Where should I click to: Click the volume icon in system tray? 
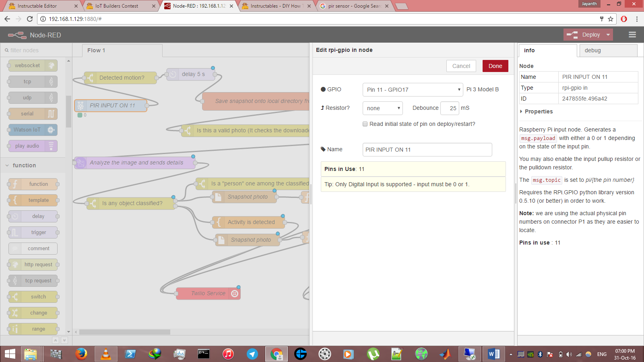tap(569, 354)
